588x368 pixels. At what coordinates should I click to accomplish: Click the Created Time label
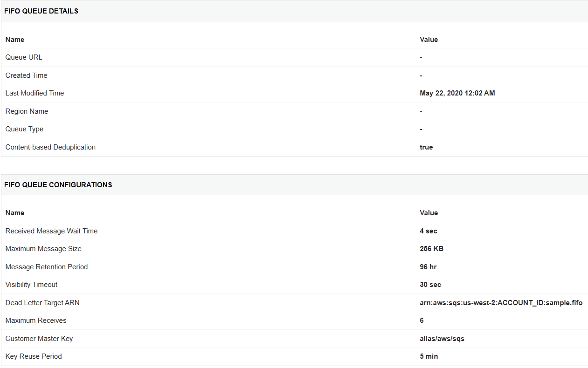coord(27,75)
